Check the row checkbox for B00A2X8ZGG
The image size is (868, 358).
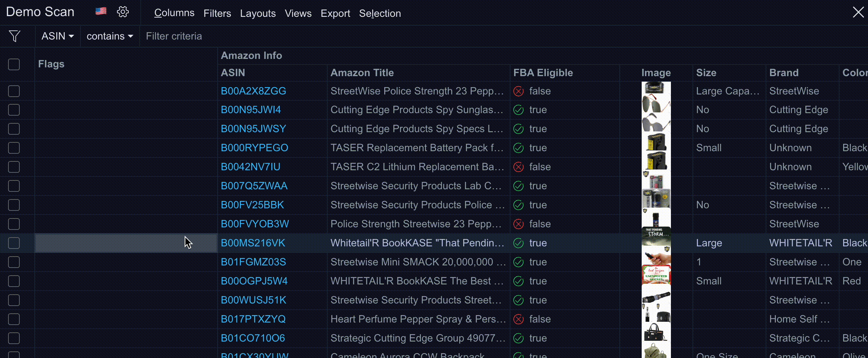[x=14, y=91]
